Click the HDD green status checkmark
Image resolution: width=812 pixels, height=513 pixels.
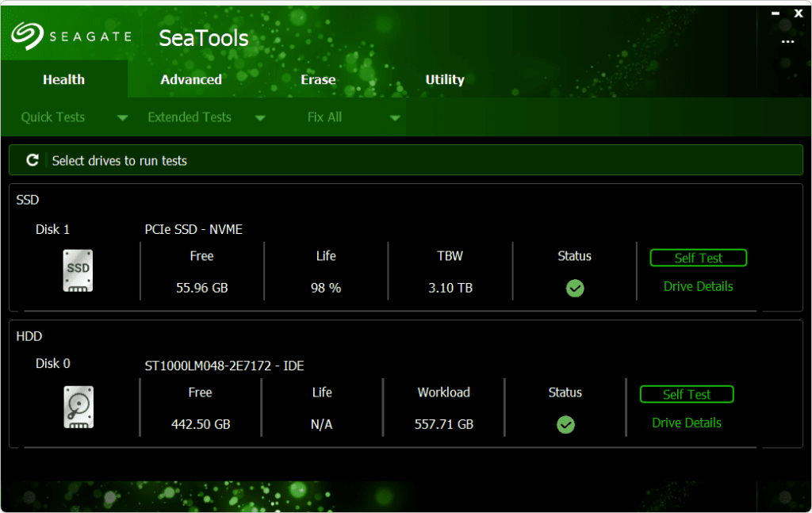565,425
